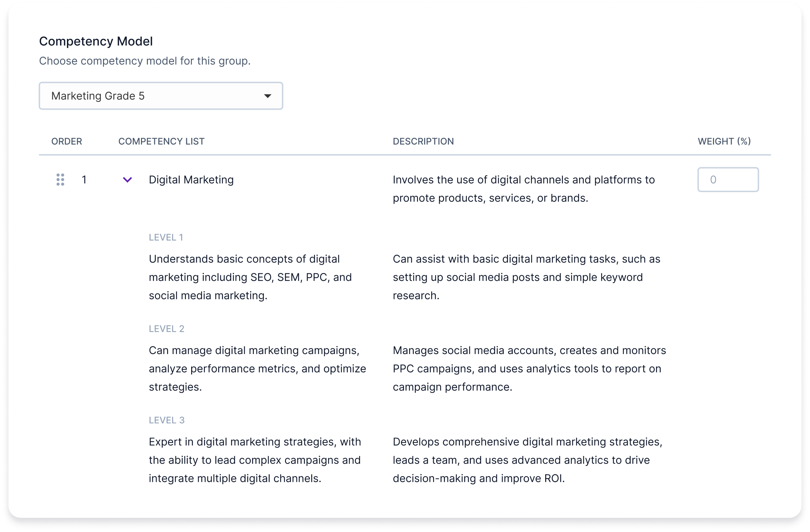Click the COMPETENCY LIST column header

click(x=161, y=141)
